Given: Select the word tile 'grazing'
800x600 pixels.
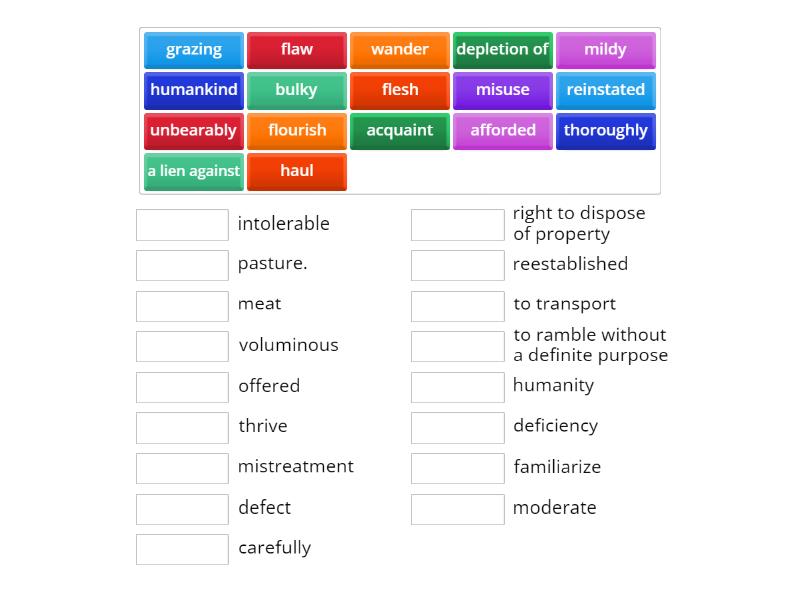Looking at the screenshot, I should tap(193, 49).
